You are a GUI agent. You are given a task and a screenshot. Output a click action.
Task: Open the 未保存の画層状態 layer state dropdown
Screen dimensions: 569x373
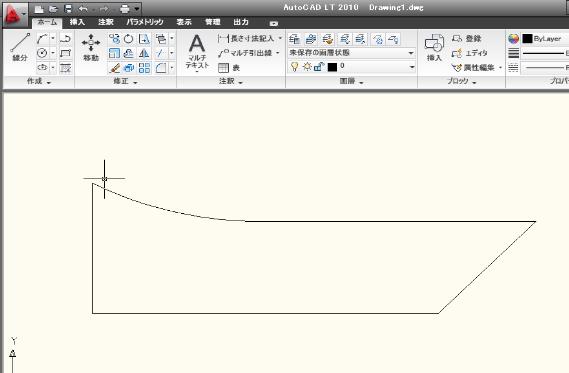click(352, 53)
